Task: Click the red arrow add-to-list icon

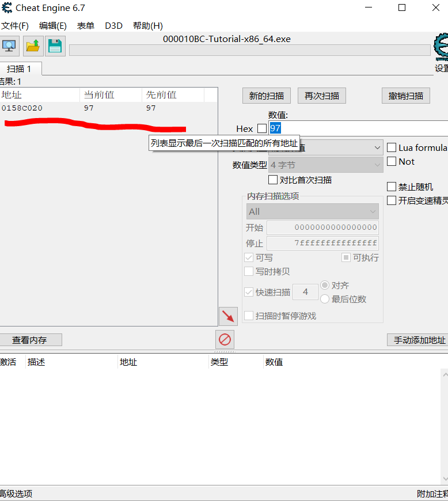Action: tap(228, 316)
